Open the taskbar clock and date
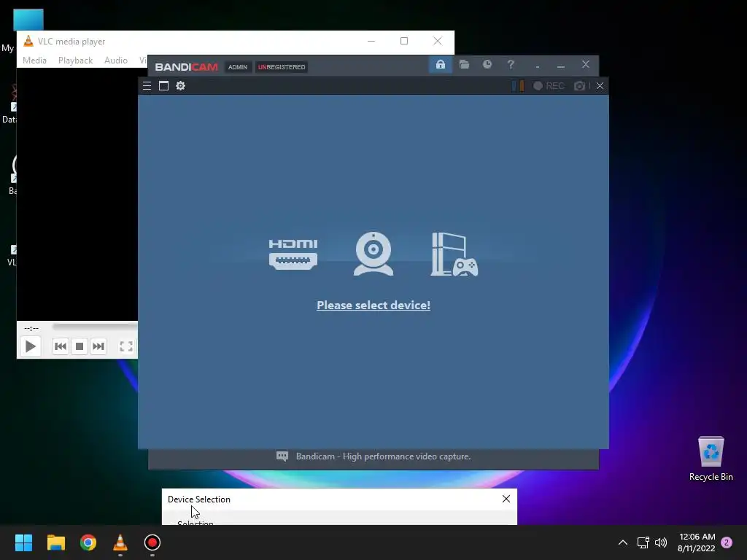The width and height of the screenshot is (747, 560). coord(697,542)
